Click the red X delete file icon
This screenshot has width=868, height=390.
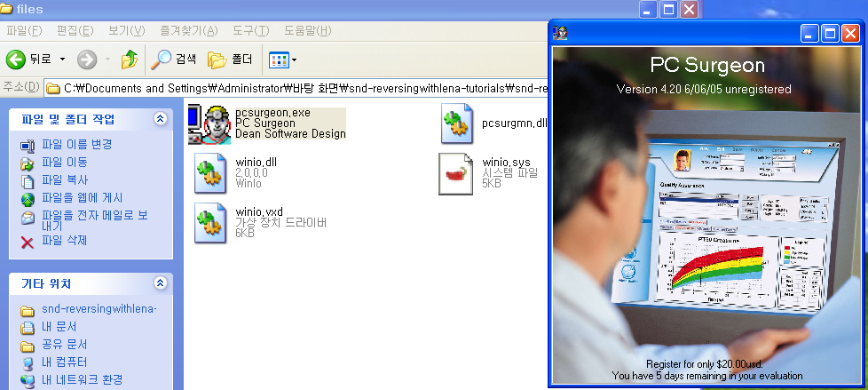click(28, 243)
